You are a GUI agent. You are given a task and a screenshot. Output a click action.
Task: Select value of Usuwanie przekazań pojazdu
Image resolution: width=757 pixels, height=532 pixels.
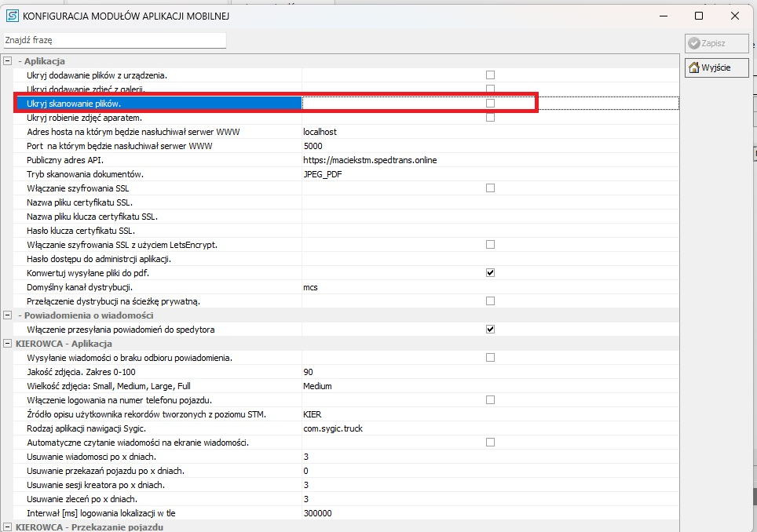tap(305, 471)
